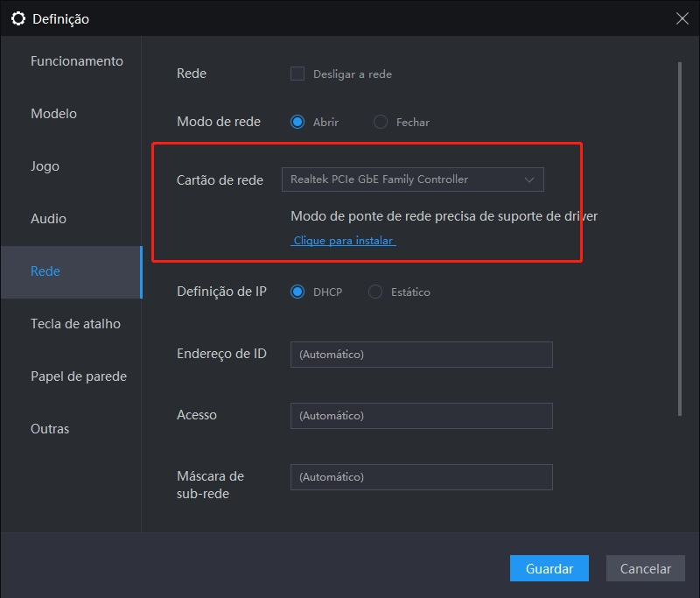This screenshot has height=598, width=700.
Task: Click the gear icon in the title bar
Action: [18, 18]
